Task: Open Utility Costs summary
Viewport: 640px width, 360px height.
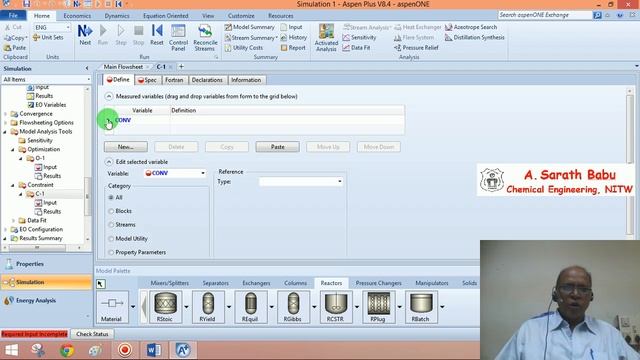Action: coord(244,48)
